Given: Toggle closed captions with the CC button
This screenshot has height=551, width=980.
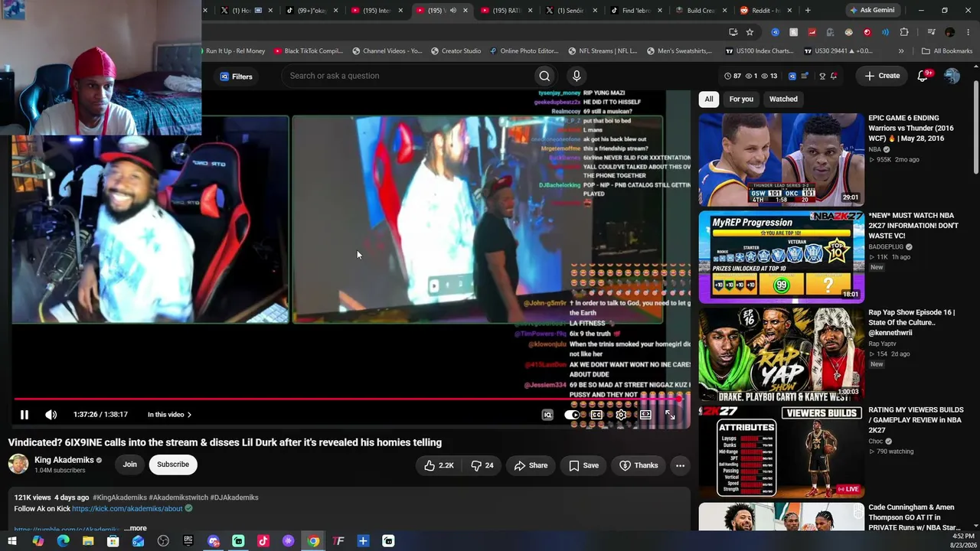Looking at the screenshot, I should [596, 415].
